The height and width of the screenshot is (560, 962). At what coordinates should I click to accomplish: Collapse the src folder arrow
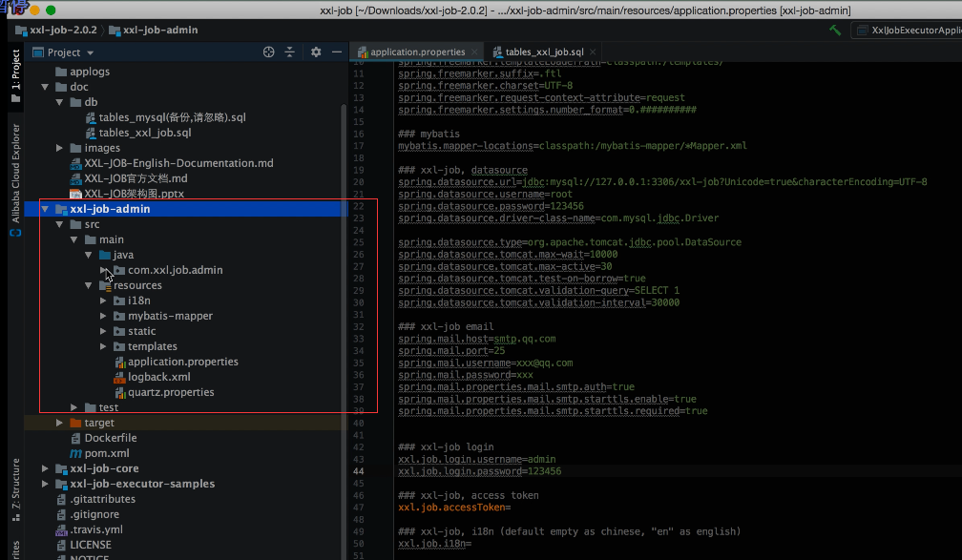[x=59, y=224]
